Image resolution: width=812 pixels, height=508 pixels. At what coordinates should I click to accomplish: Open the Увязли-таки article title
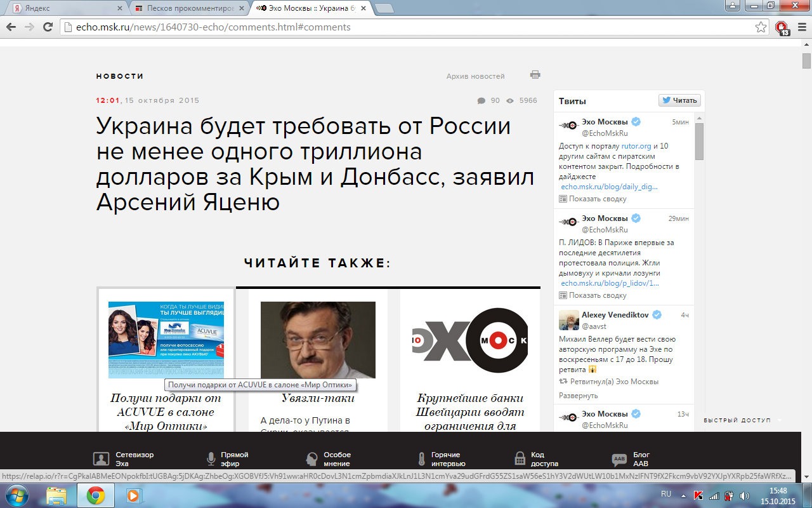tap(318, 398)
